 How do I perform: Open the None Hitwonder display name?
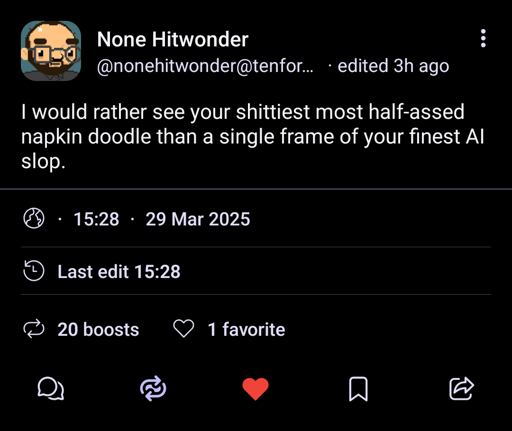tap(173, 39)
